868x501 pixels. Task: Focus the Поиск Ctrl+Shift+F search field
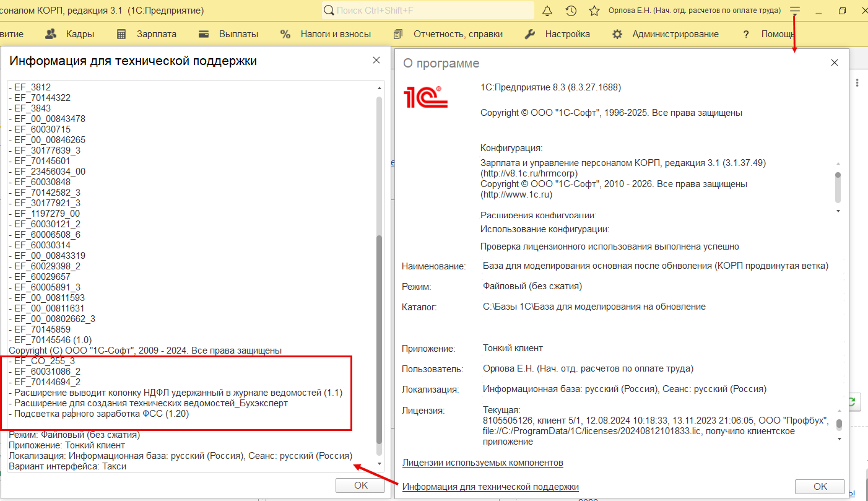tap(428, 11)
